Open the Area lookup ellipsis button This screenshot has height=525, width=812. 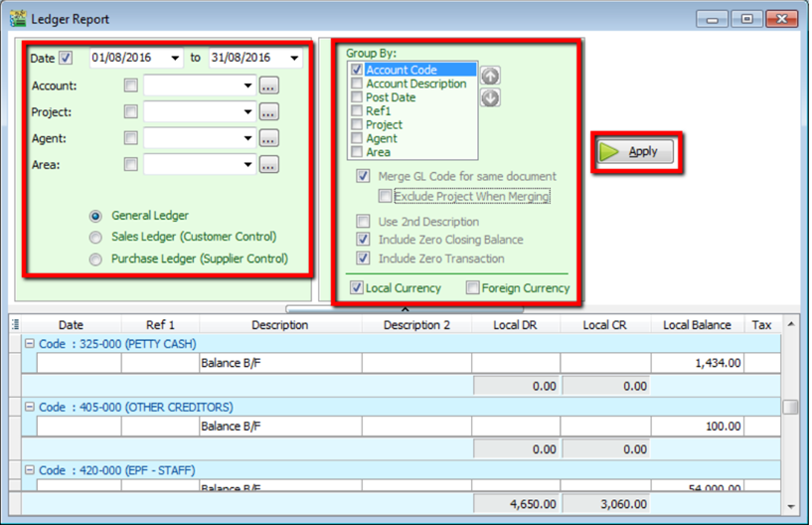tap(268, 165)
